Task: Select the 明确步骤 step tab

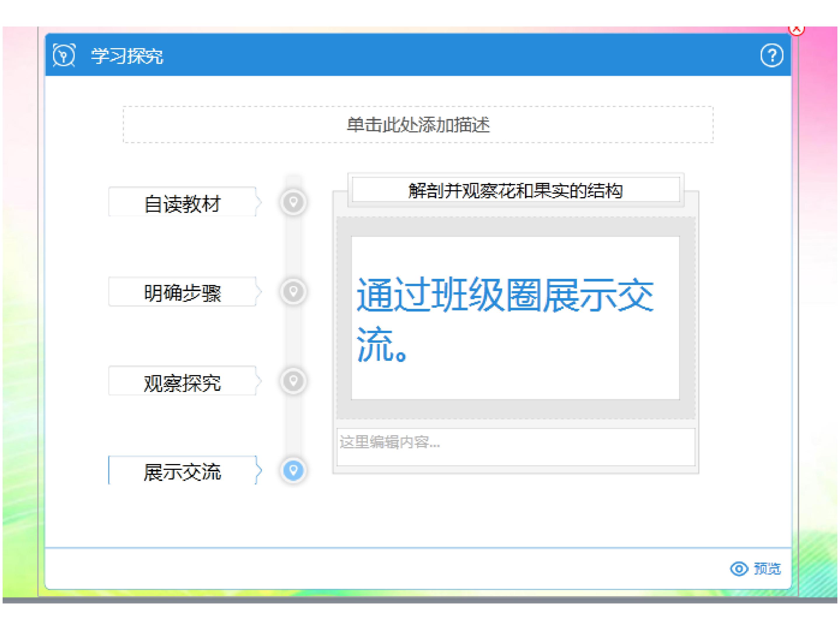Action: tap(185, 292)
